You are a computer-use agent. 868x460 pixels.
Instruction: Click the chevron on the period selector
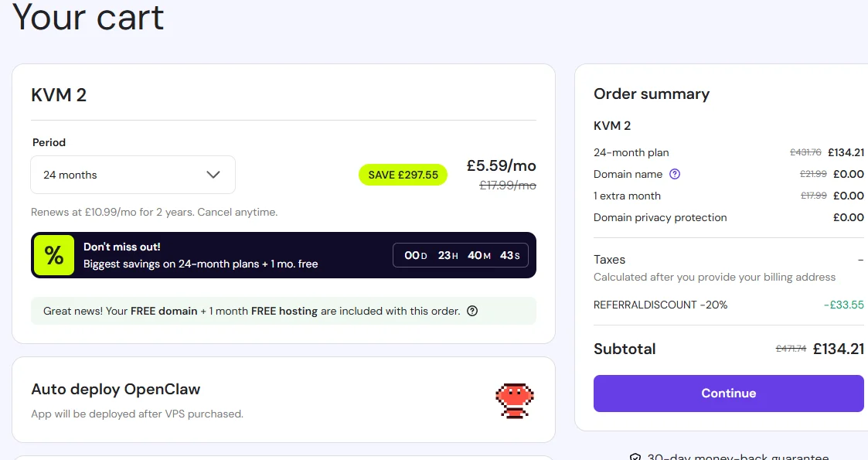(x=214, y=175)
